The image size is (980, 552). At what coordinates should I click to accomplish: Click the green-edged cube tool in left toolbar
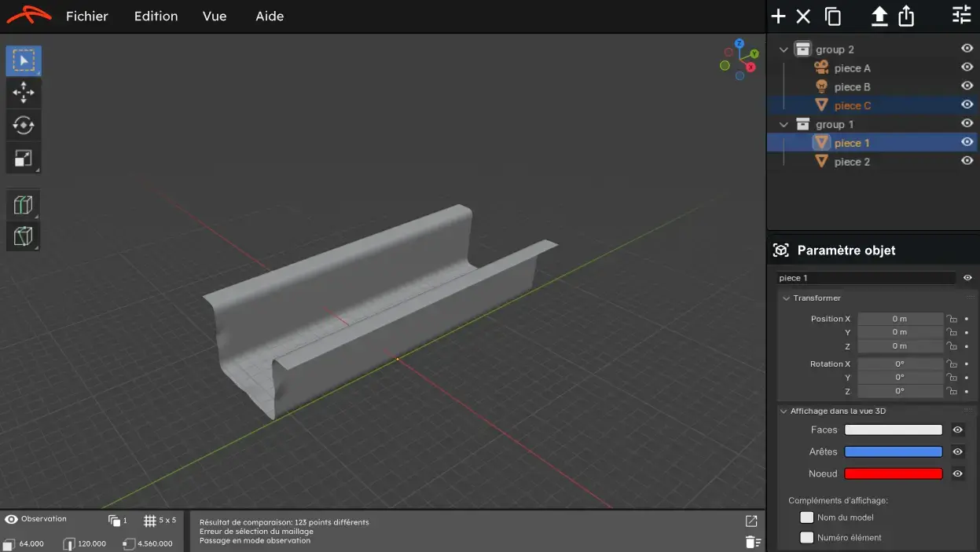[x=24, y=205]
